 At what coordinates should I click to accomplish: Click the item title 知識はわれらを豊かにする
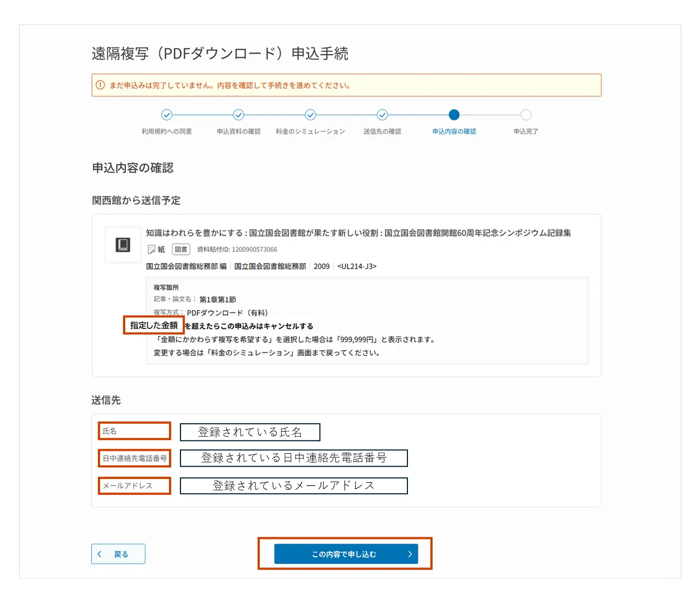click(x=359, y=233)
